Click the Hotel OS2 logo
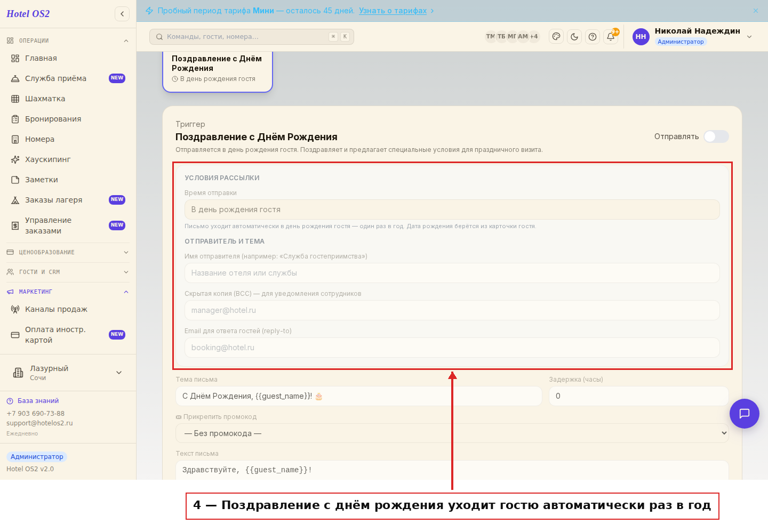 pyautogui.click(x=28, y=14)
